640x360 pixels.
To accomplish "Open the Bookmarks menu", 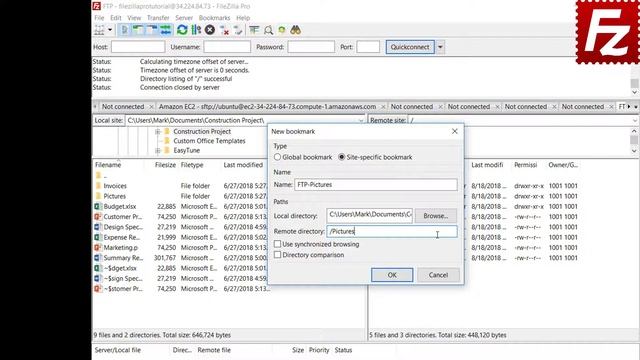I will [214, 18].
